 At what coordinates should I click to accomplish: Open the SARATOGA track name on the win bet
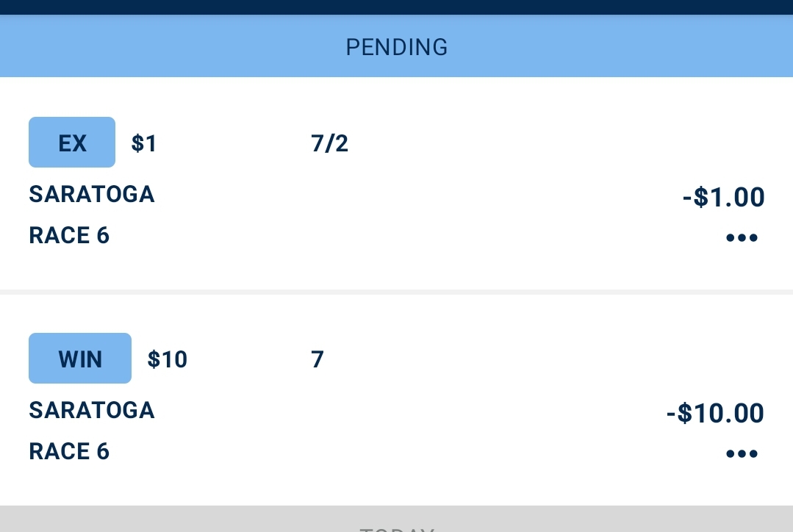(x=92, y=410)
